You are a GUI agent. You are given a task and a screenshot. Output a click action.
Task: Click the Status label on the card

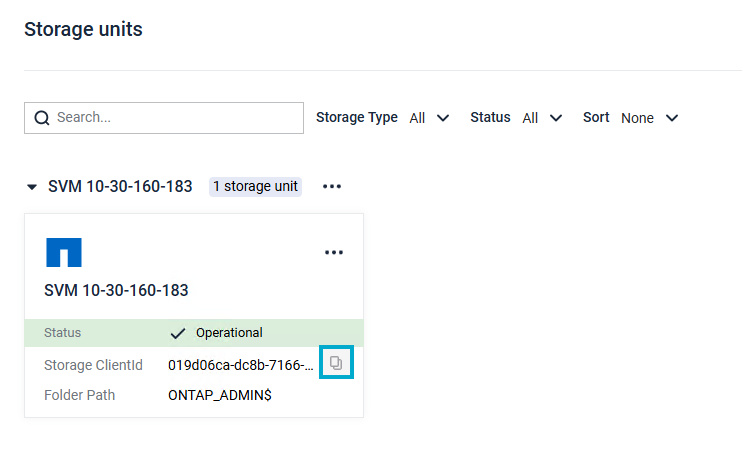[x=63, y=333]
